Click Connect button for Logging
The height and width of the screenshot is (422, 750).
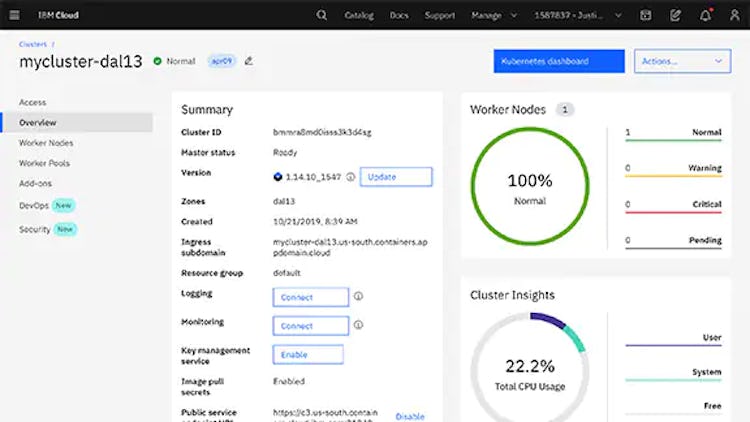(310, 297)
